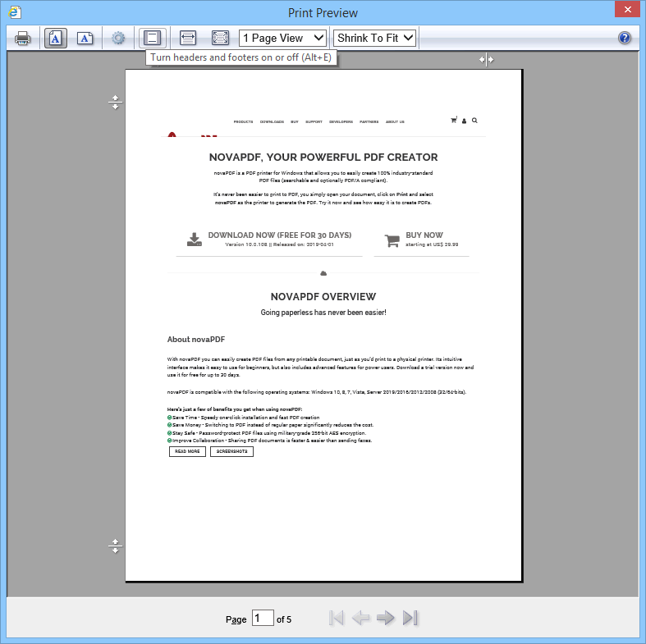Click the SCREENSHOTS button in preview

pos(232,451)
